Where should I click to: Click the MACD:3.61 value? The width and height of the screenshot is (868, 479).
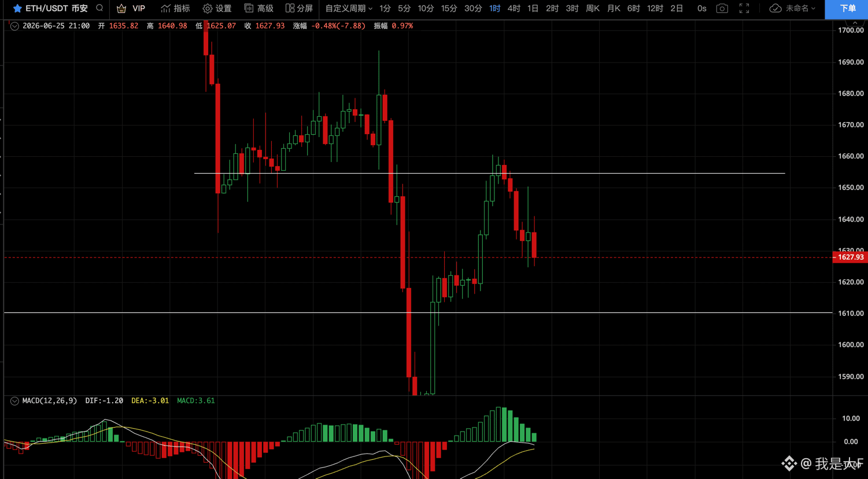[x=195, y=400]
